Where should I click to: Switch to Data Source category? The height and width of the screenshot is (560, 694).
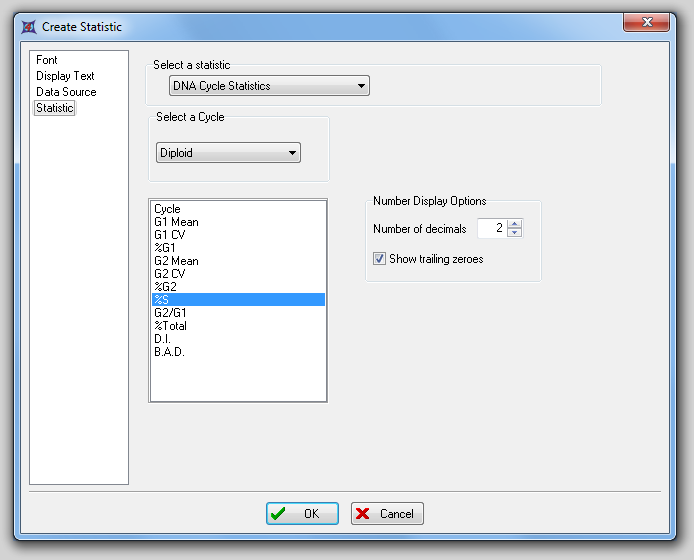[66, 92]
